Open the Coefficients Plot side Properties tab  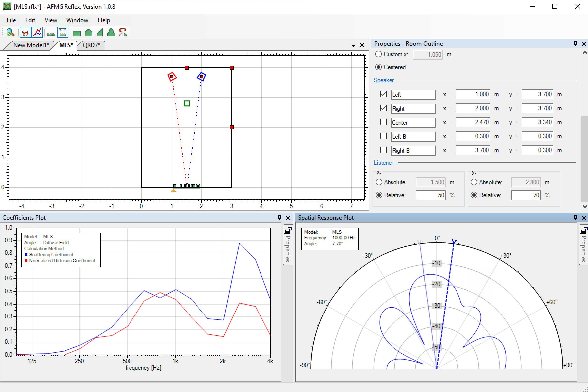tap(288, 245)
